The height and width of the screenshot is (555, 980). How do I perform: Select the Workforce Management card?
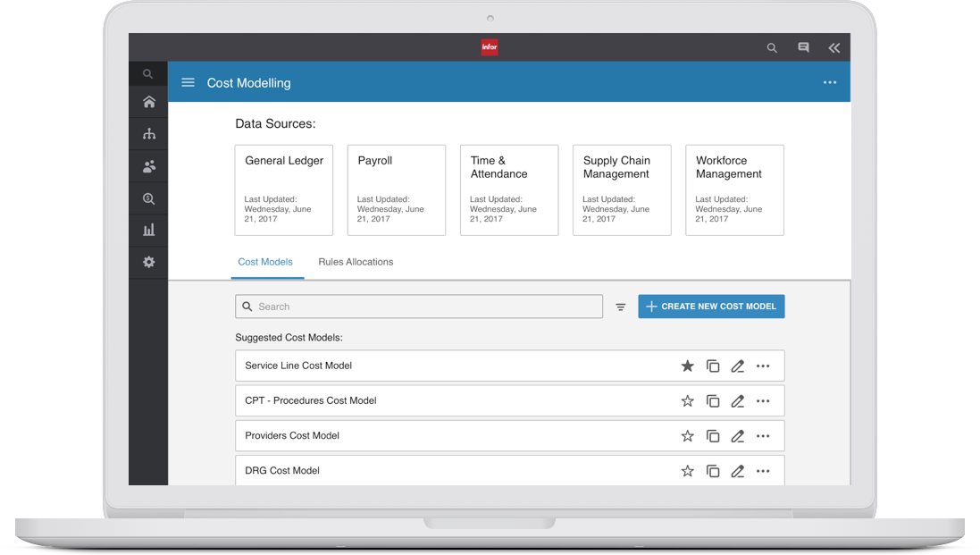[x=734, y=190]
